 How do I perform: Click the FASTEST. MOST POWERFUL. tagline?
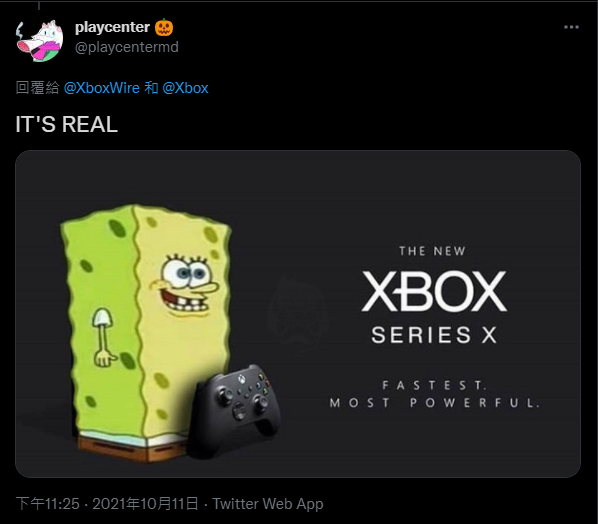(435, 394)
